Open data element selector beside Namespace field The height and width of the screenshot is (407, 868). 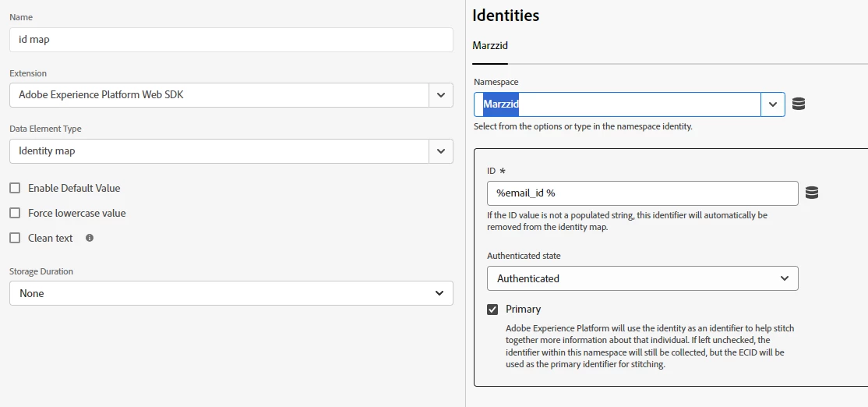tap(798, 104)
